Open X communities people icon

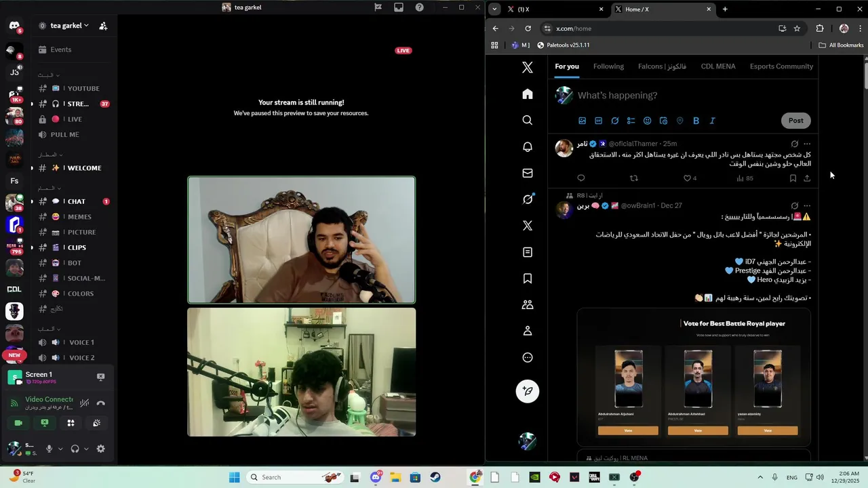[x=528, y=305]
